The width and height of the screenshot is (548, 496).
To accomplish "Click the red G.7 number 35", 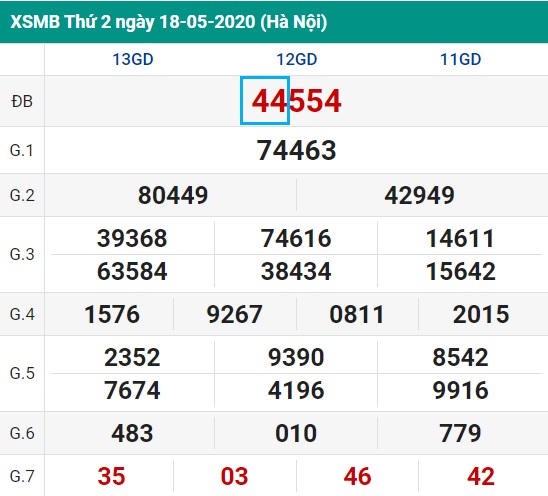I will (x=111, y=476).
